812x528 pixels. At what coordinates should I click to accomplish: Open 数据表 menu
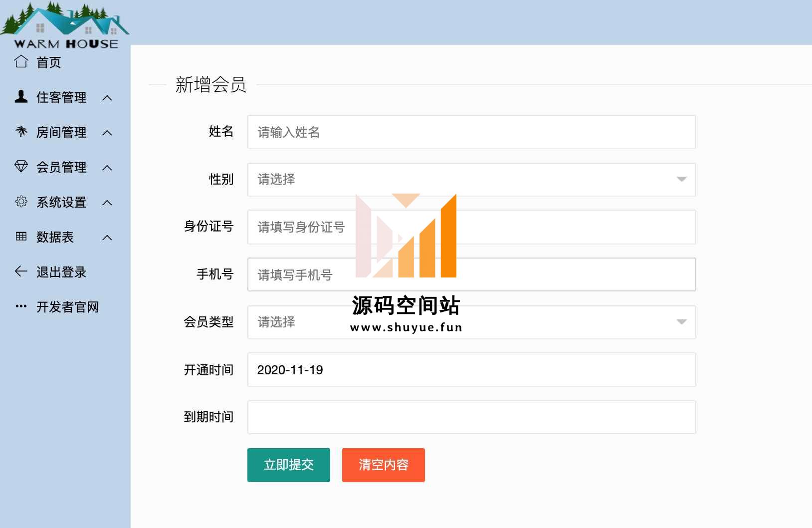tap(55, 237)
